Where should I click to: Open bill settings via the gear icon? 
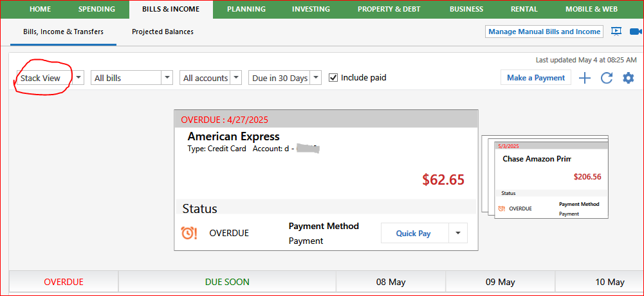(x=629, y=78)
